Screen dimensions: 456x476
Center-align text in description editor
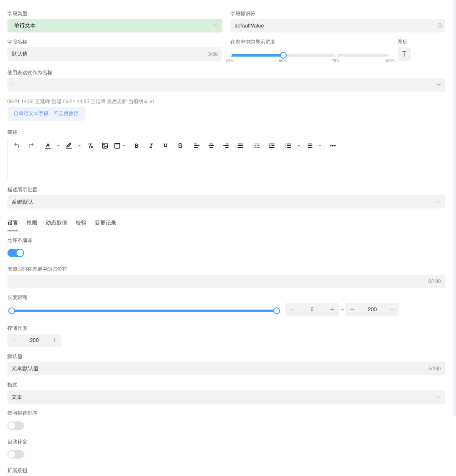[x=211, y=146]
